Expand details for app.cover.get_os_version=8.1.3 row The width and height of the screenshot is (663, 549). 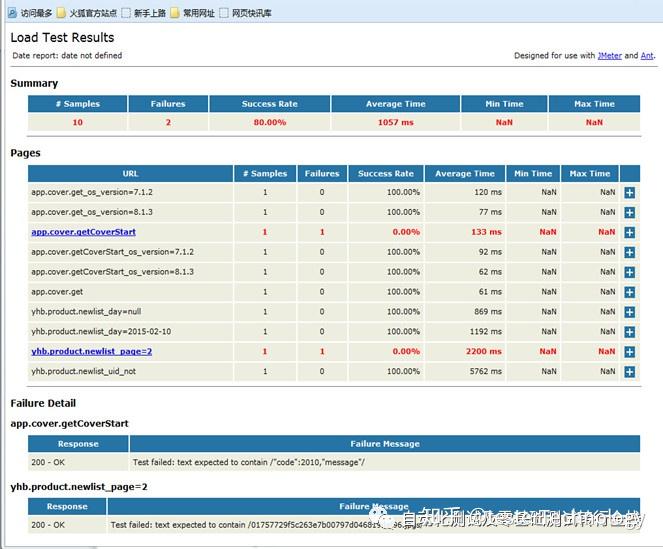click(629, 213)
